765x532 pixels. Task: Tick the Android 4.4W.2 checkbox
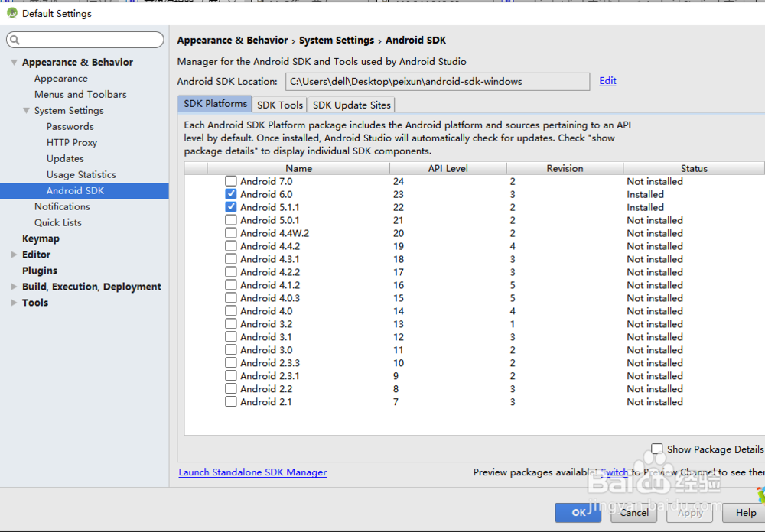(231, 233)
